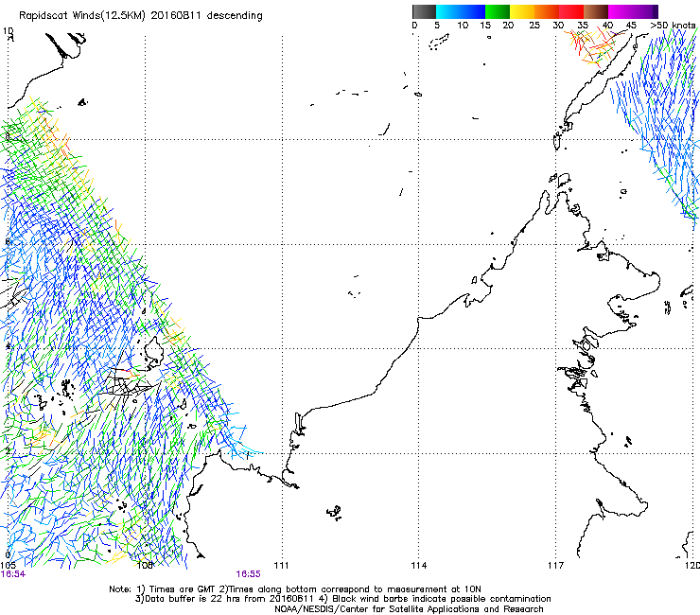Click the 'NOAA/NESDIS/Center for Satellite Applications' credit line
700x615 pixels.
pyautogui.click(x=409, y=609)
